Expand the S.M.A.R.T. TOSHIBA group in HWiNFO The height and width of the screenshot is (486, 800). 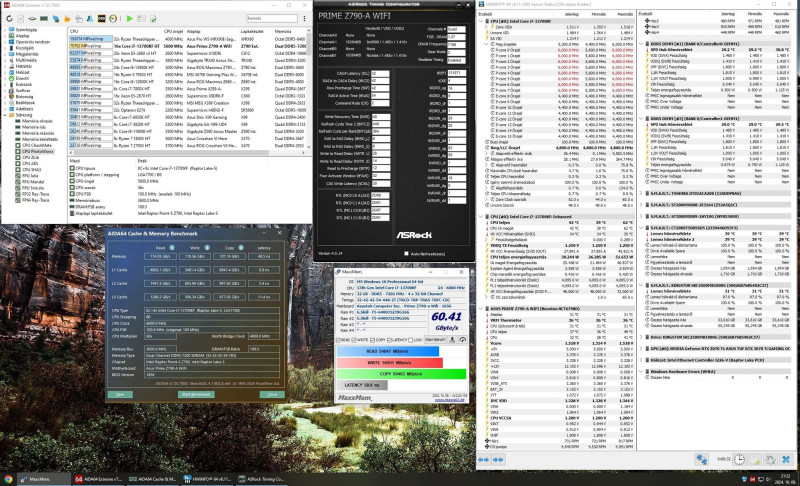tap(642, 194)
